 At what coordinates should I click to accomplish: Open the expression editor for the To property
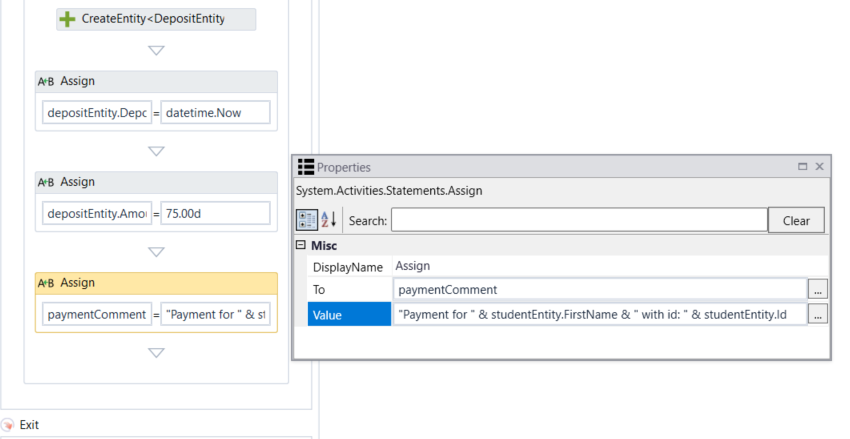pyautogui.click(x=818, y=290)
